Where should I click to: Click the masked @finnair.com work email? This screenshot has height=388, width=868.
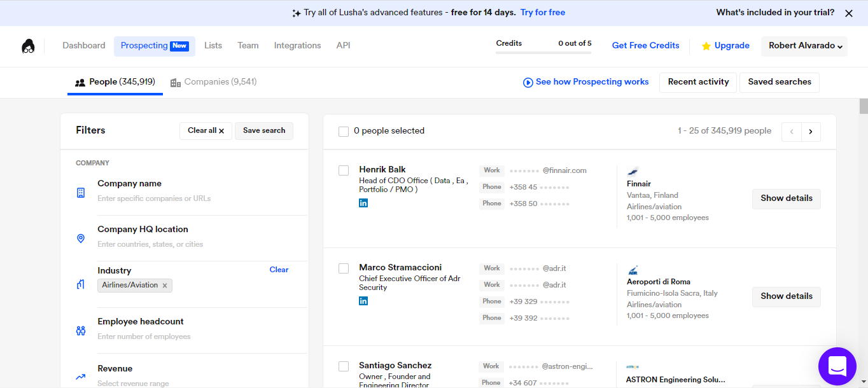click(x=548, y=170)
